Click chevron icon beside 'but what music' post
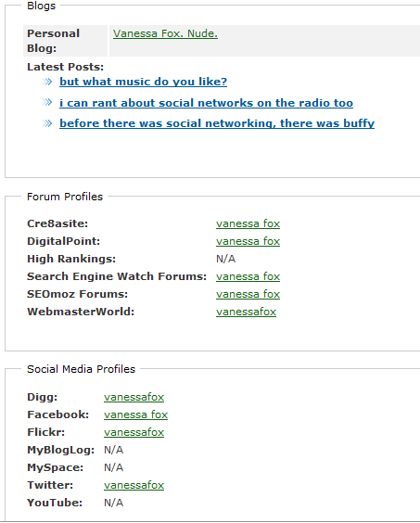Image resolution: width=420 pixels, height=523 pixels. (x=47, y=82)
